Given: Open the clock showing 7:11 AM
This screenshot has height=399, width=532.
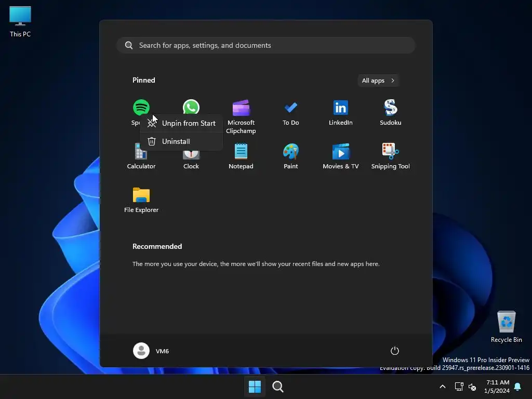Looking at the screenshot, I should click(497, 387).
